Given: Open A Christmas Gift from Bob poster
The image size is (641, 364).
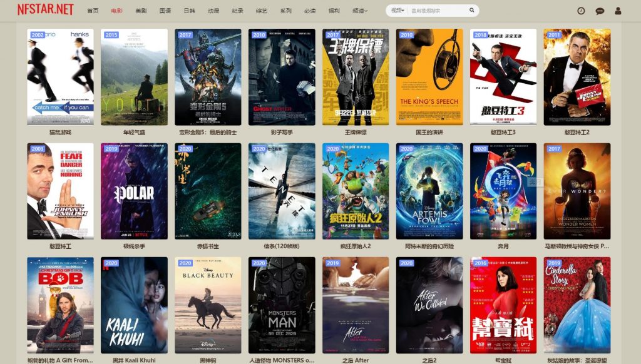Looking at the screenshot, I should tap(61, 305).
